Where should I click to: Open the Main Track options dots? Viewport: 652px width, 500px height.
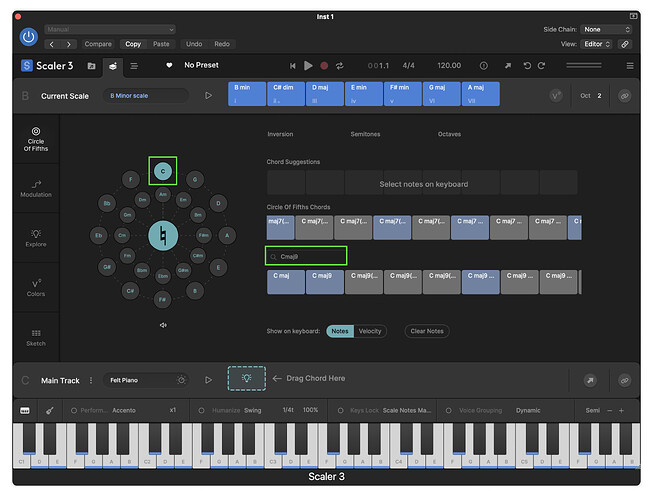(x=91, y=380)
